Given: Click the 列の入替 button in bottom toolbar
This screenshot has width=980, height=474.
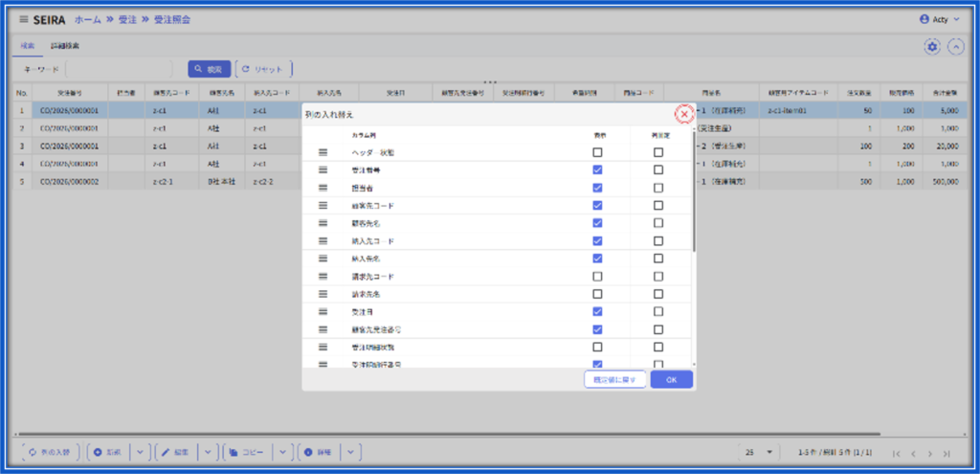Looking at the screenshot, I should (x=50, y=452).
